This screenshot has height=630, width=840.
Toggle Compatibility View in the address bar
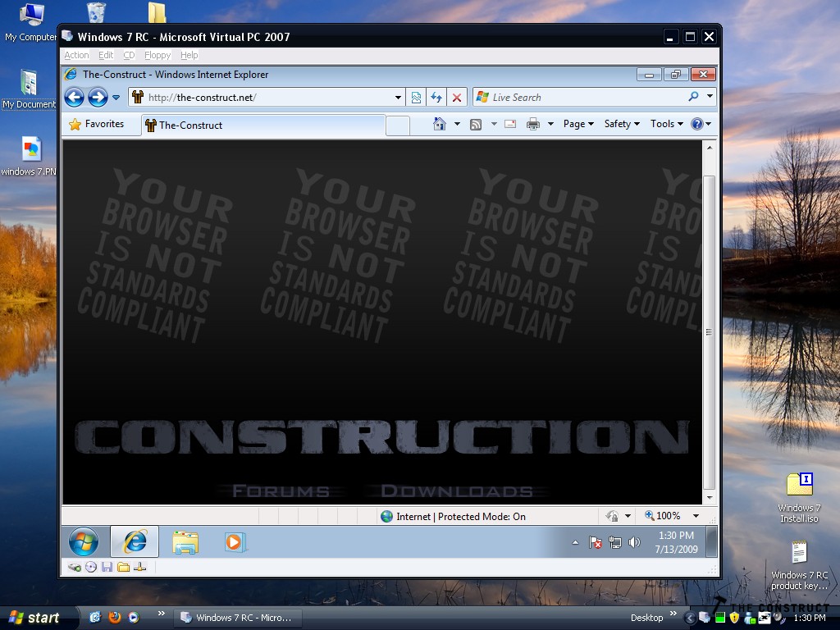tap(416, 98)
